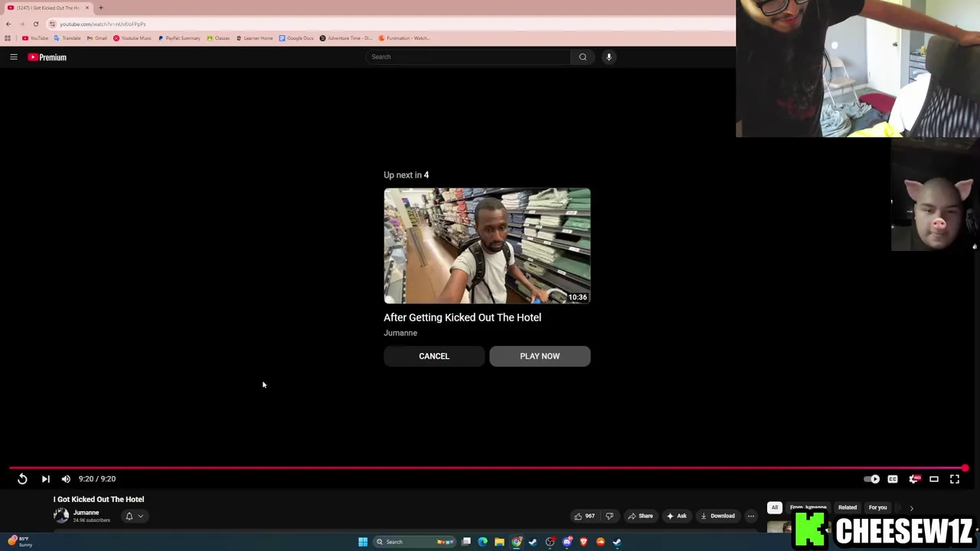The image size is (980, 551).
Task: Open Microsoft Edge from taskbar
Action: tap(482, 542)
